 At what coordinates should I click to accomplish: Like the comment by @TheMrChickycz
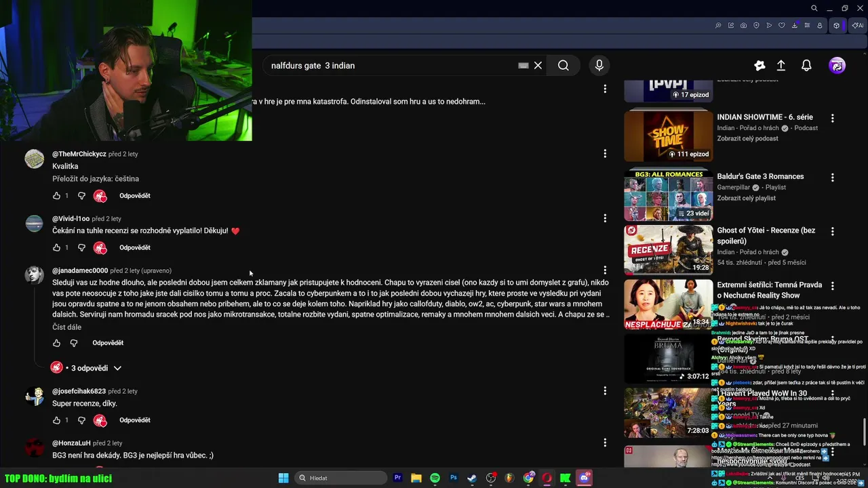[57, 196]
